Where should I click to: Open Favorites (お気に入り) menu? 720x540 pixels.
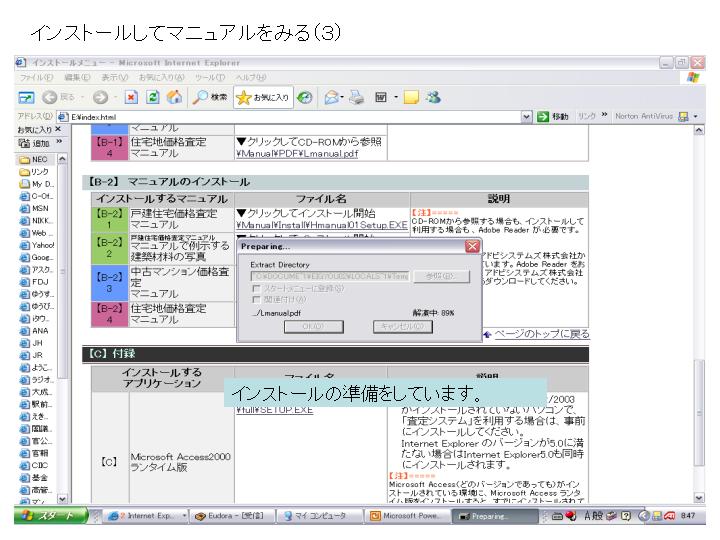point(162,78)
